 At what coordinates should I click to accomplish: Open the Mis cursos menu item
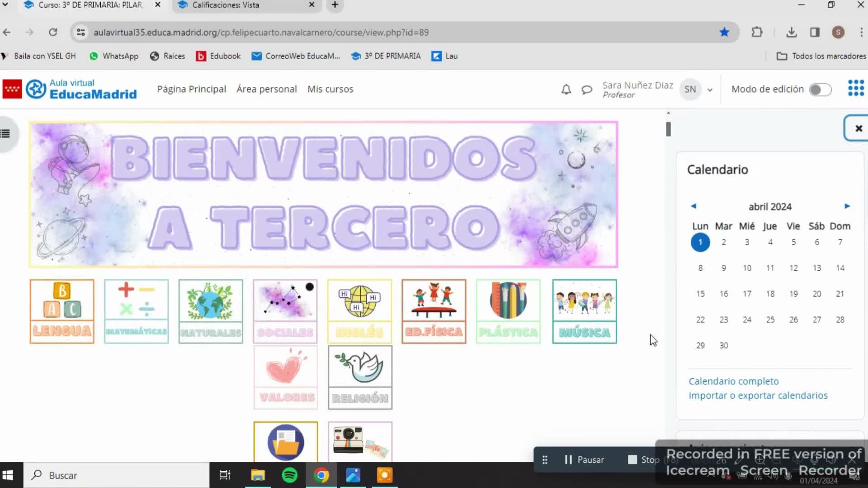coord(330,89)
